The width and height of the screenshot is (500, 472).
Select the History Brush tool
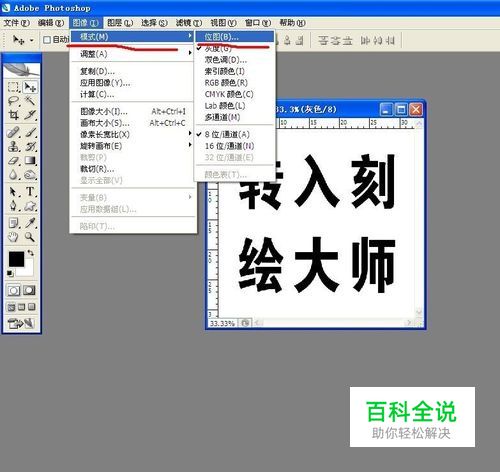30,146
